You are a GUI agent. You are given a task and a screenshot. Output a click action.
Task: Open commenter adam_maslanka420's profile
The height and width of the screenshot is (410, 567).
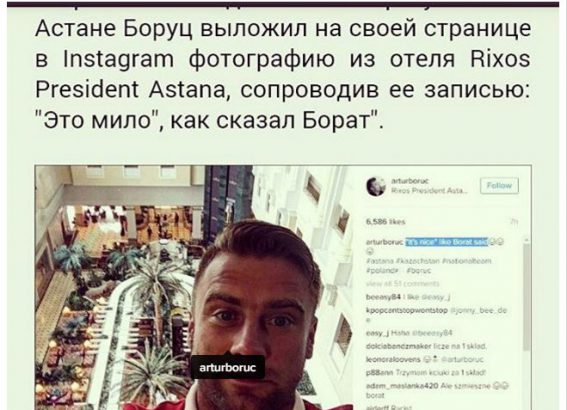pyautogui.click(x=402, y=386)
